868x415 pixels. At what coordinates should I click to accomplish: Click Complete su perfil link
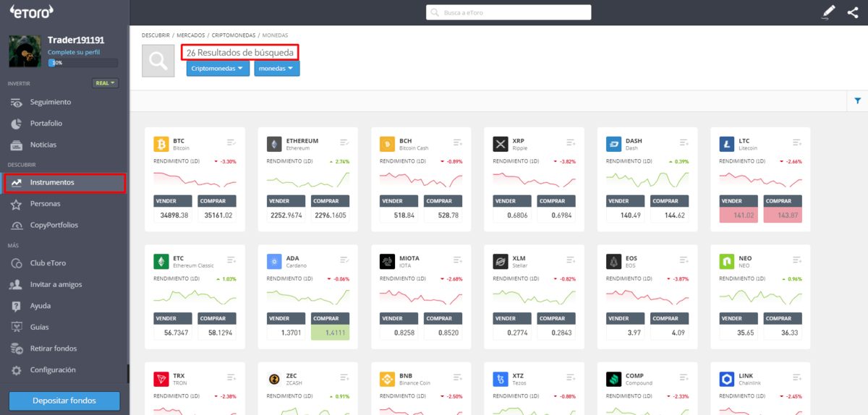coord(73,53)
